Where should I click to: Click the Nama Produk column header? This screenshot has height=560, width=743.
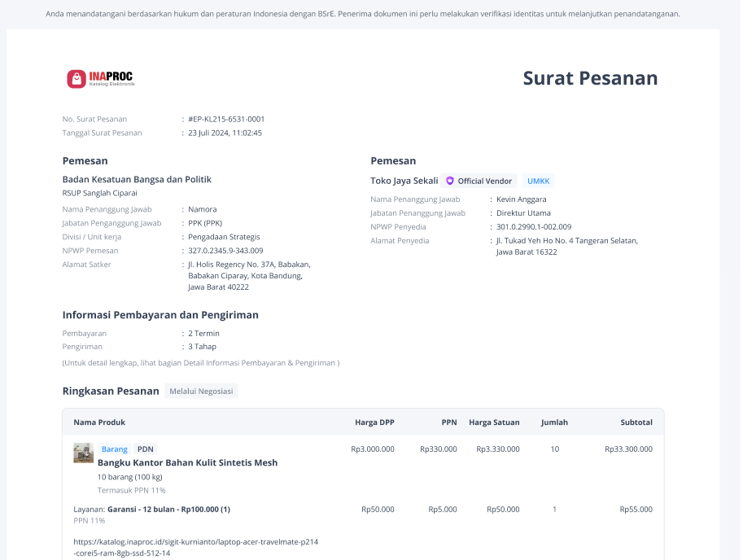coord(99,422)
